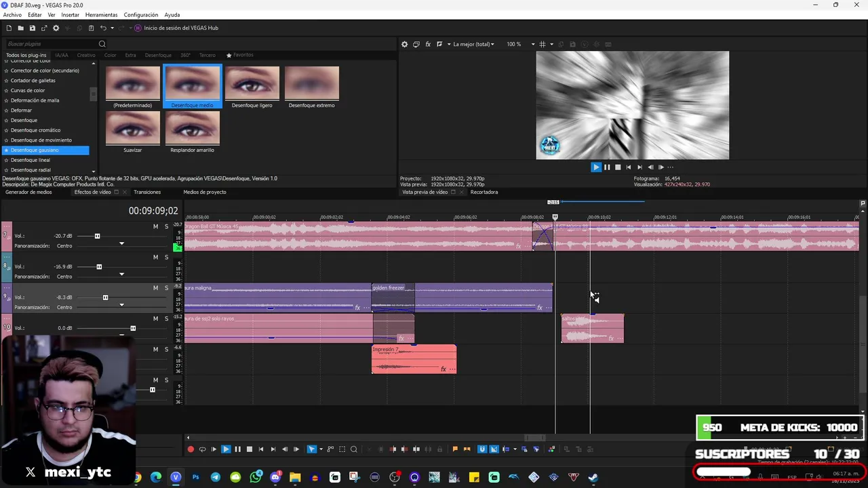868x488 pixels.
Task: Choose the Suavizar preset thumbnail
Action: point(133,131)
